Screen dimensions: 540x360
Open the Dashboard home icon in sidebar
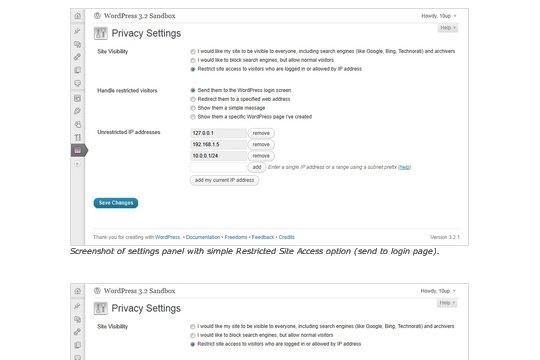click(x=77, y=16)
